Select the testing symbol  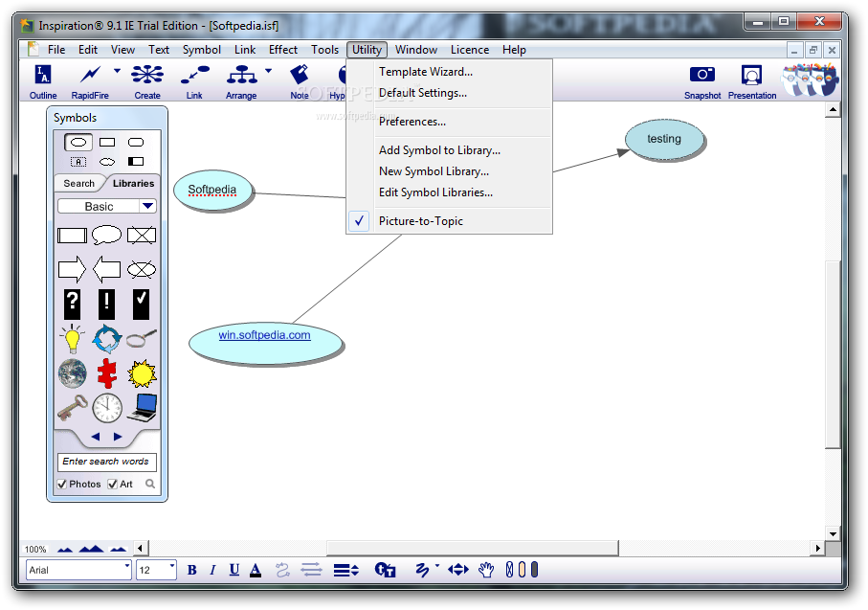664,140
